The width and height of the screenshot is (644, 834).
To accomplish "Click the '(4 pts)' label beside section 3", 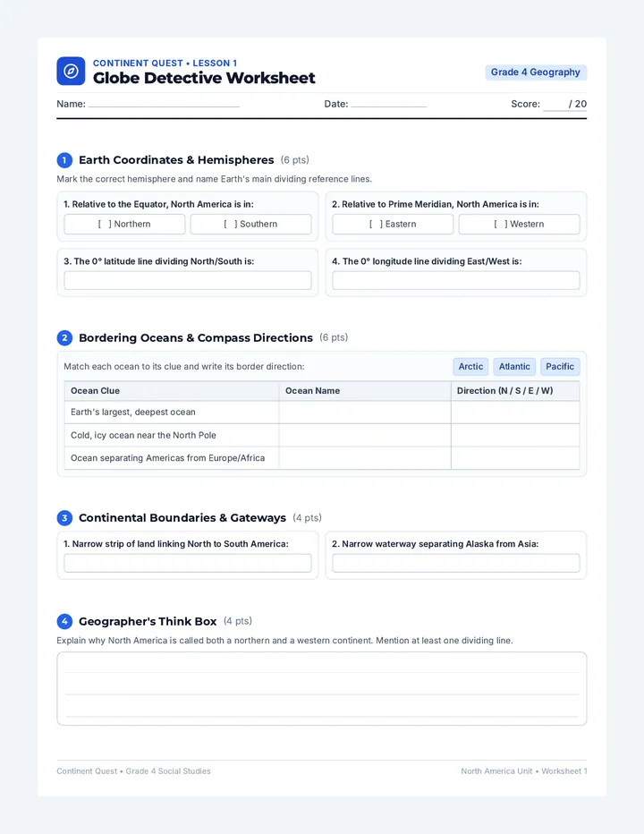I will click(307, 518).
